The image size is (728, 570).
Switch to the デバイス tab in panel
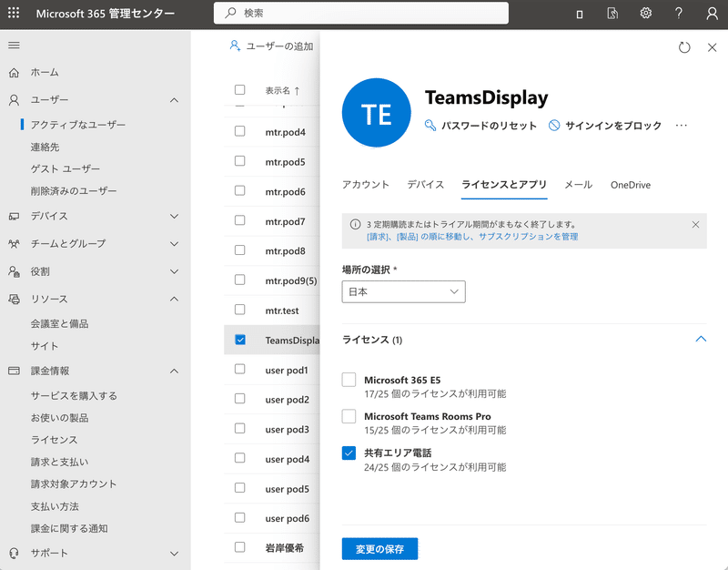pos(425,185)
